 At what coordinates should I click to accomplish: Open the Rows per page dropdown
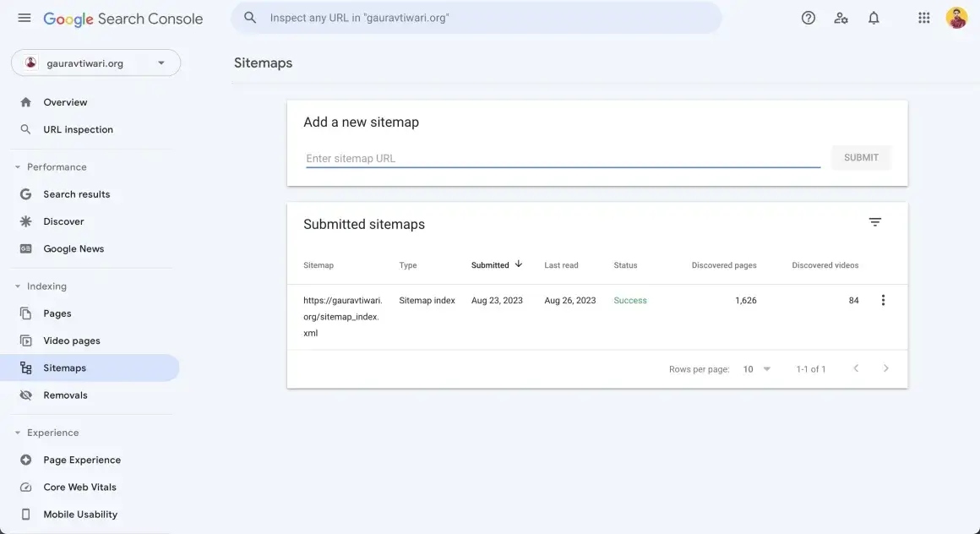(x=756, y=368)
